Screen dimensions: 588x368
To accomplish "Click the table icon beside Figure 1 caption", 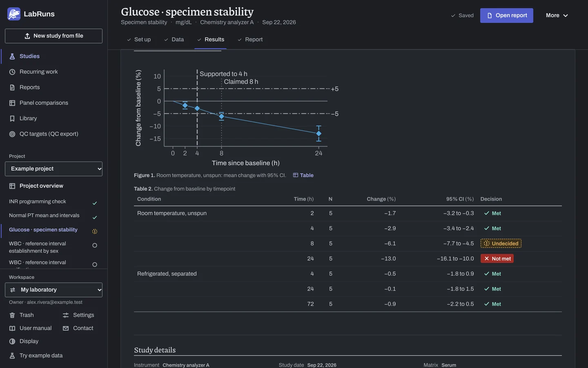I will pos(296,175).
